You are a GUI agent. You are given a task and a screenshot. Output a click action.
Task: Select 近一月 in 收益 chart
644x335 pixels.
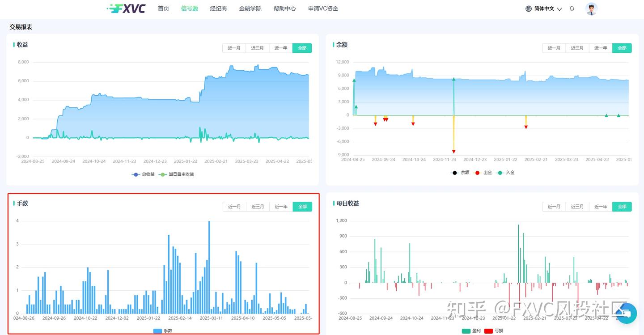click(x=234, y=48)
